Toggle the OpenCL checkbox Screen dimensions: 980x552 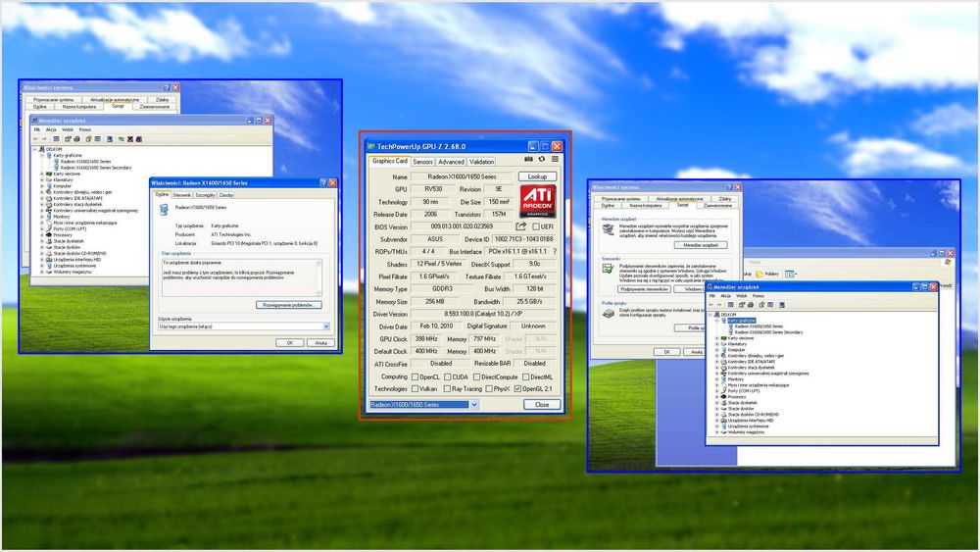tap(415, 376)
